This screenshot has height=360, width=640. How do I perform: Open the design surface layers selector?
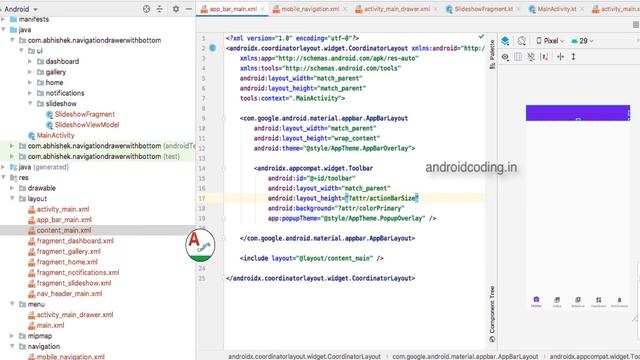505,41
